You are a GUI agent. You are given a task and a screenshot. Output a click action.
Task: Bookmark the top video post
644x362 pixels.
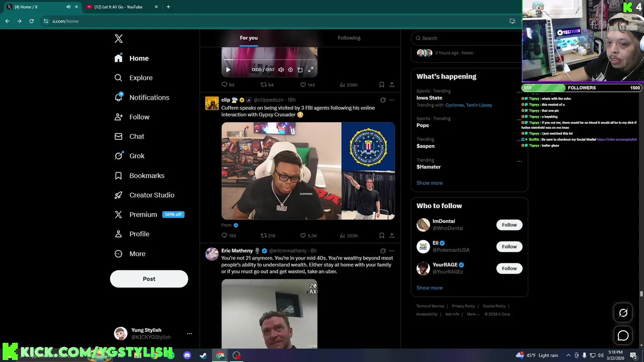[382, 84]
